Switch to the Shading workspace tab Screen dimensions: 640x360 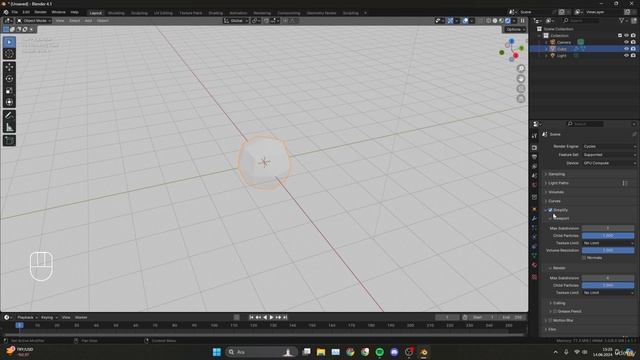tap(216, 13)
